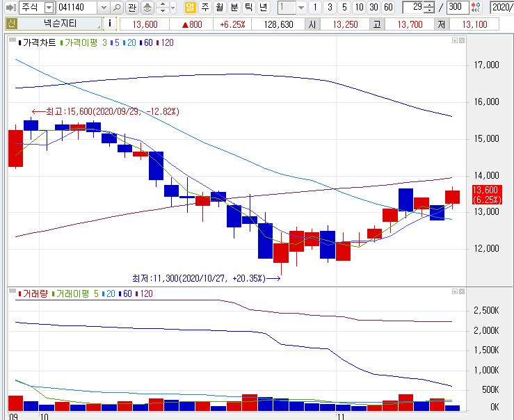Click the change rate +6.25%
The image size is (514, 420).
[x=232, y=24]
